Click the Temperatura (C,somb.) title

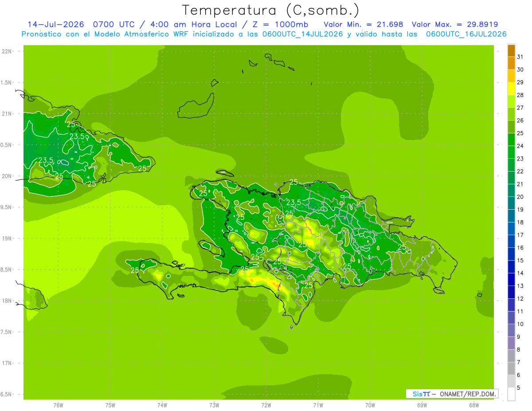tap(270, 10)
